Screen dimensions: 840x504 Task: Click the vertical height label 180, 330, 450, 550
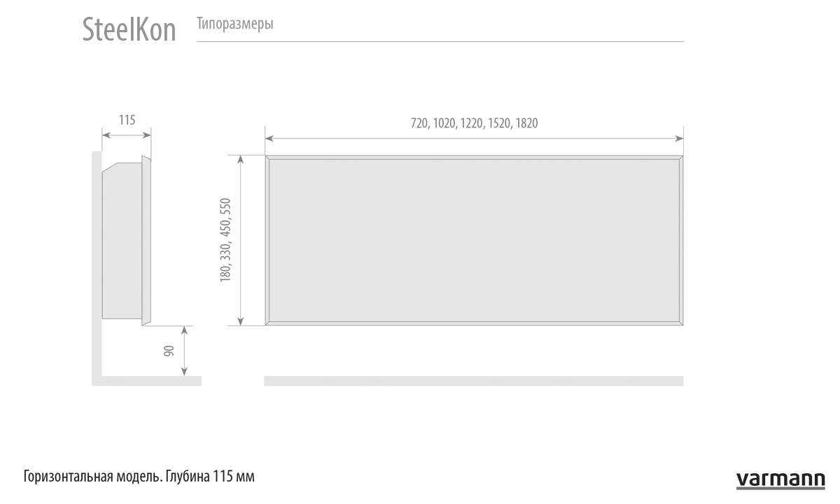(225, 240)
